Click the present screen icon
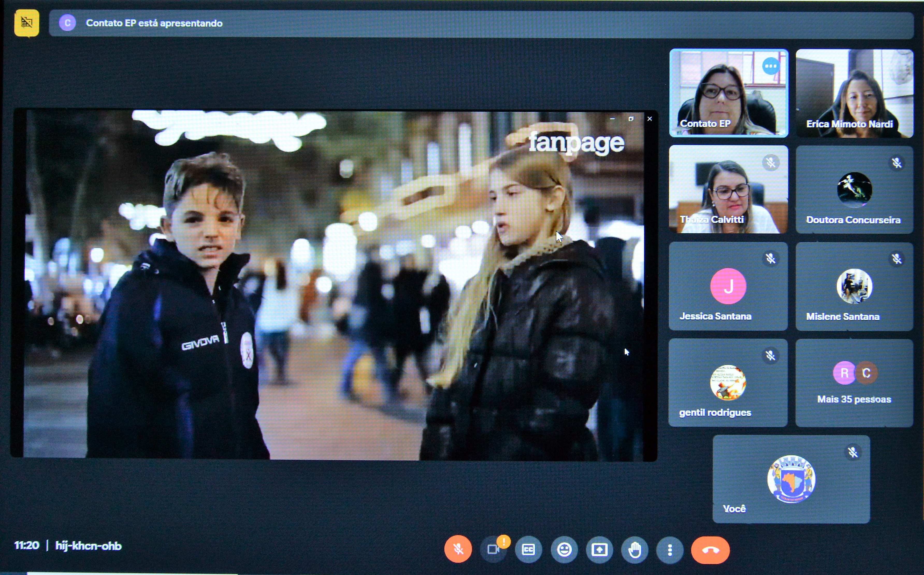This screenshot has height=575, width=924. point(599,550)
